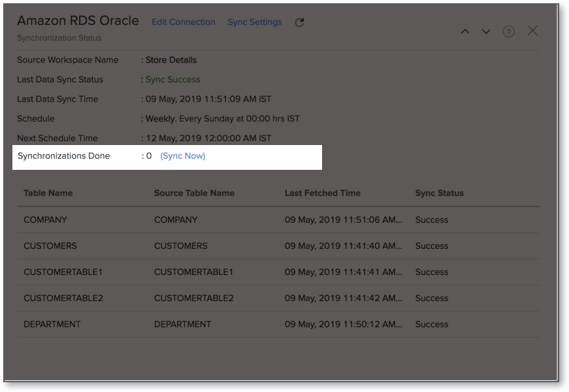569x392 pixels.
Task: Click CUSTOMERTABLE1 in the Source Table Name column
Action: pos(193,272)
